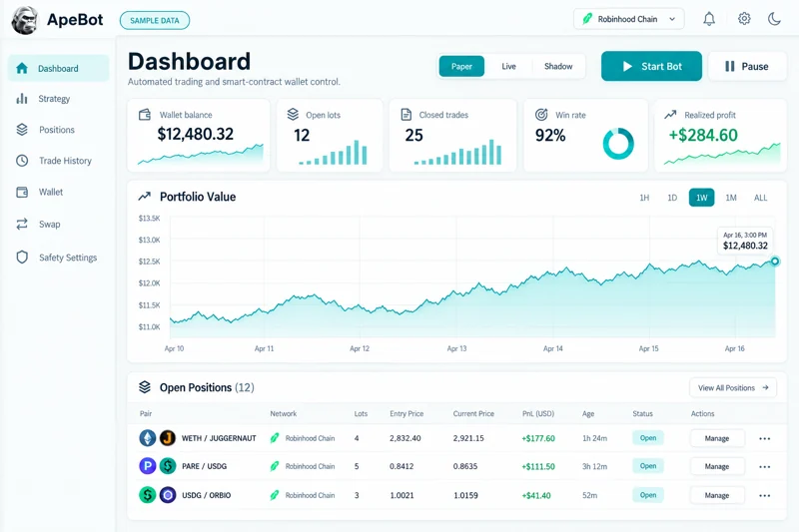Select Paper trading mode
Screen dimensions: 799x532
(461, 66)
